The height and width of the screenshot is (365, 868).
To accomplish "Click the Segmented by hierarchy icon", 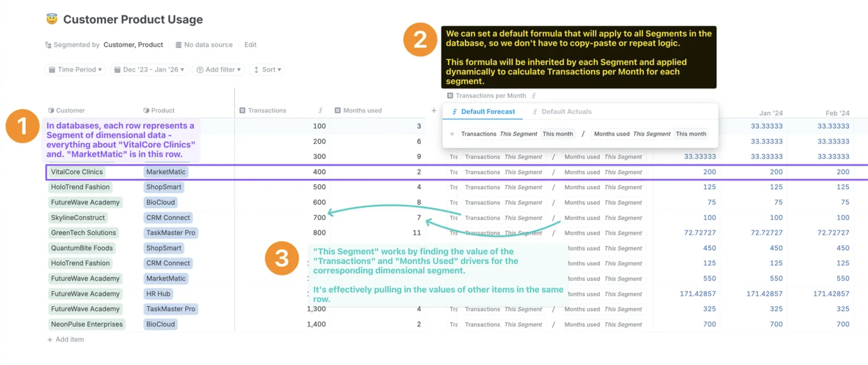I will click(x=48, y=45).
